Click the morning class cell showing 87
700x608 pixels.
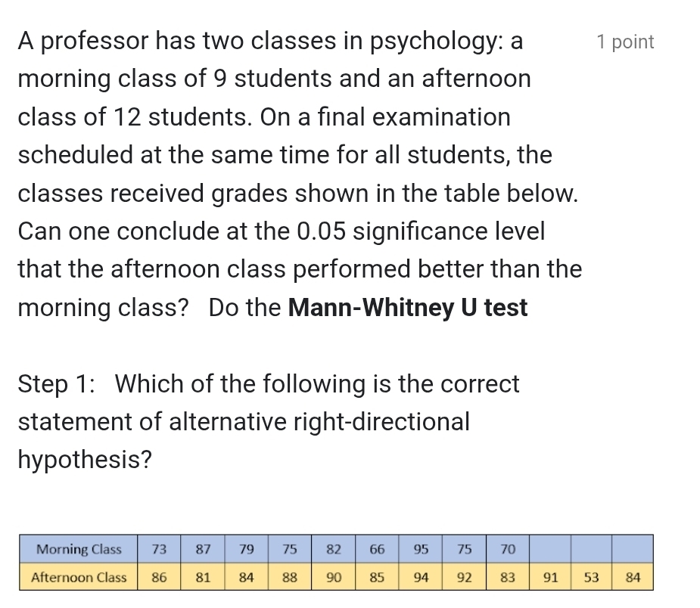tap(203, 549)
